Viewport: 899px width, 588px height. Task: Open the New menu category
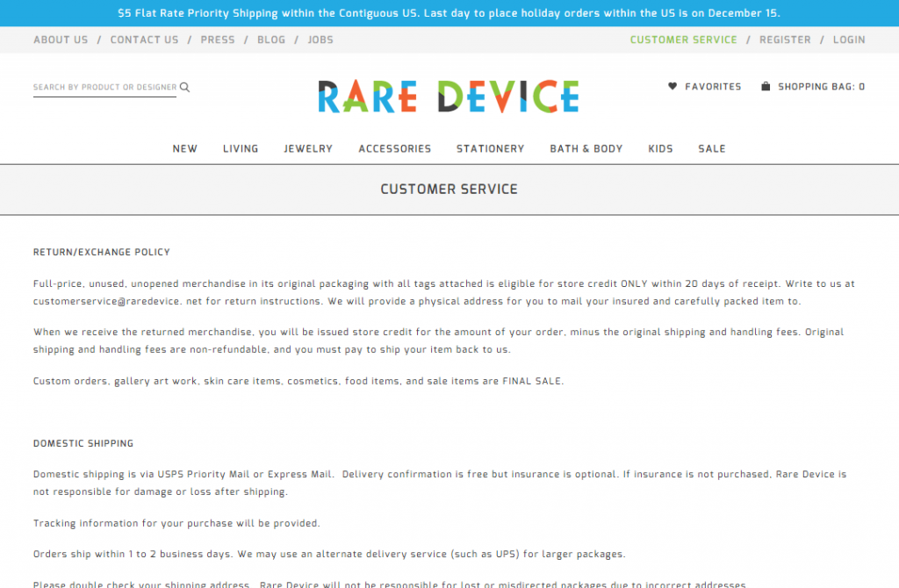point(185,148)
